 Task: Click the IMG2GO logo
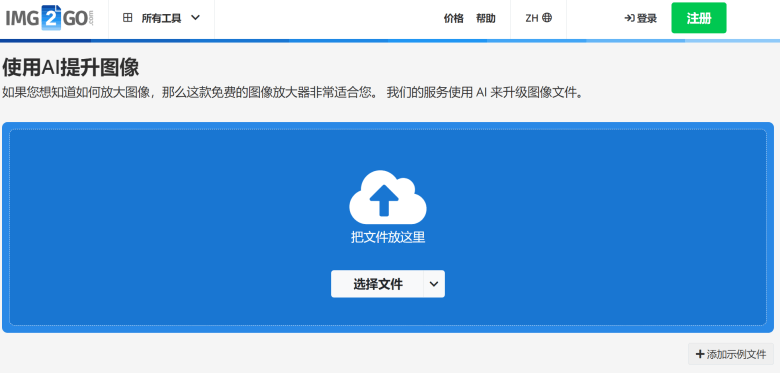(49, 18)
